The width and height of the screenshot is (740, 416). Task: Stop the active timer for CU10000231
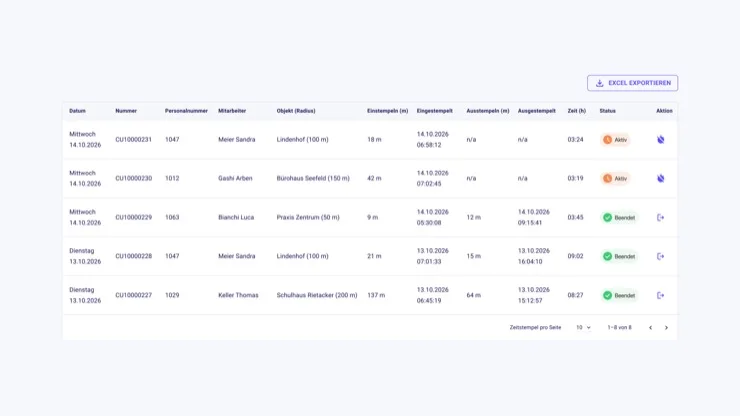[661, 139]
